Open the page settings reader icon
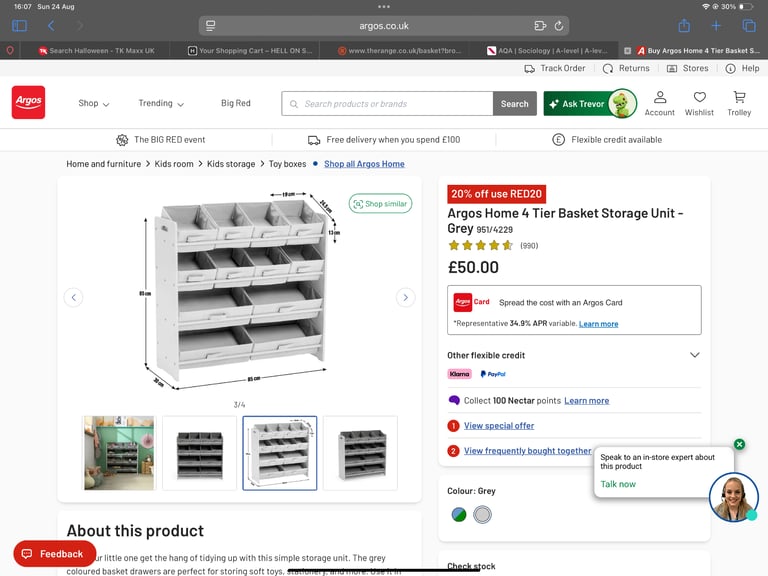The image size is (768, 576). 211,26
